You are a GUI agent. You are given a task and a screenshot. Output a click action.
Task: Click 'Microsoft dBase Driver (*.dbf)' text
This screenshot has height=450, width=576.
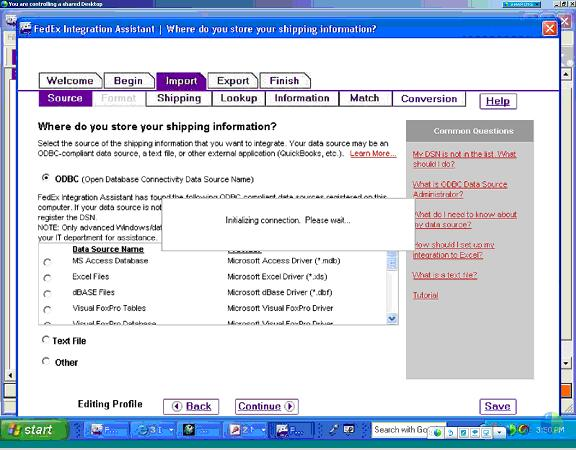280,292
